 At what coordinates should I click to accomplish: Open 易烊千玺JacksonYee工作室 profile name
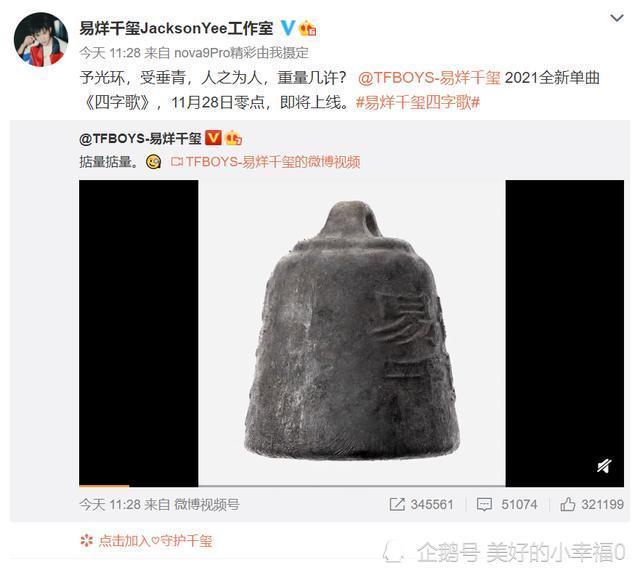click(176, 28)
